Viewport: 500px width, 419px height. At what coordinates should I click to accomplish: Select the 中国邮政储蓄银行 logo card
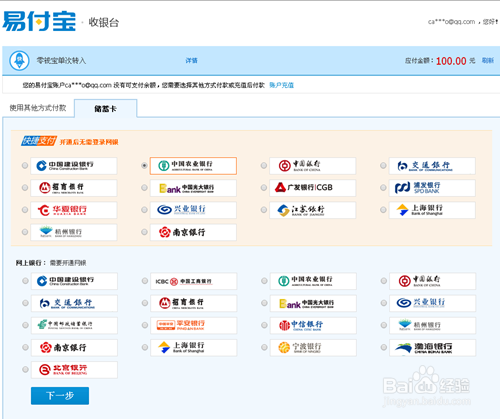74,325
